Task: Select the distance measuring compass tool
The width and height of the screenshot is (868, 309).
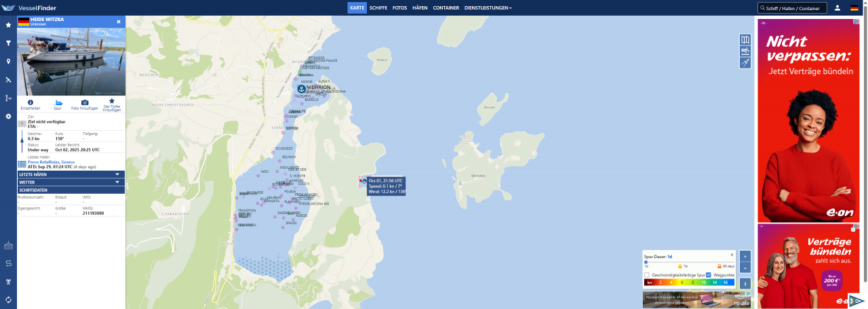Action: pyautogui.click(x=745, y=63)
